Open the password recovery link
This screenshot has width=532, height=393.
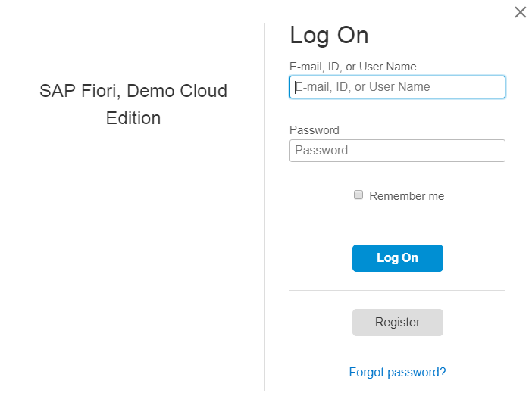397,373
